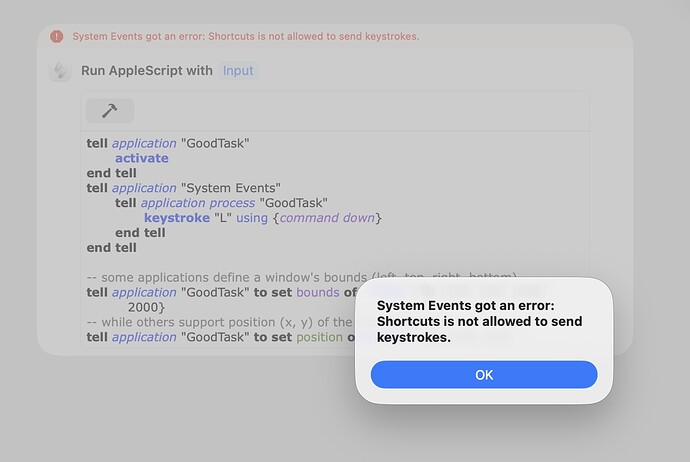
Task: Click the "System Events" string in script
Action: click(x=232, y=188)
